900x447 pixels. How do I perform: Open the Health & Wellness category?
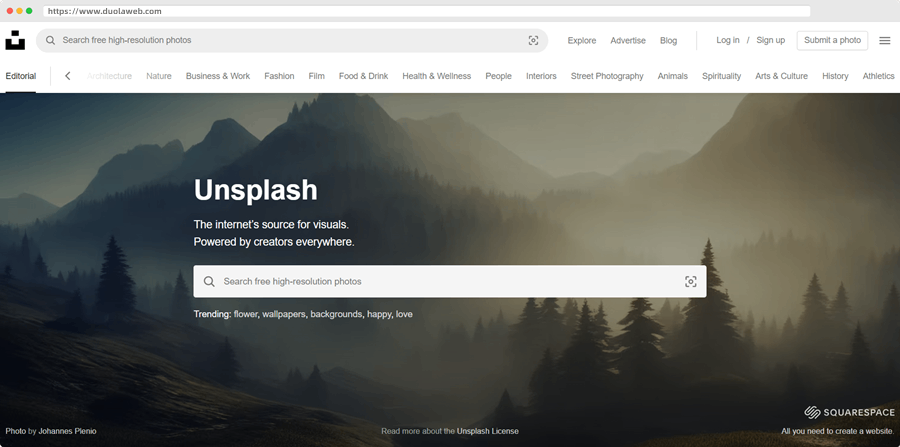point(436,76)
